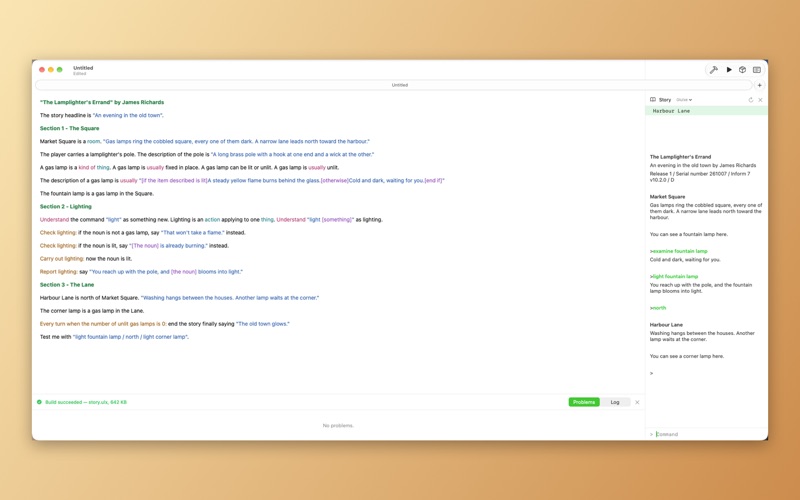Click the 'Cold and dark, waiting for you' response
800x500 pixels.
[685, 260]
